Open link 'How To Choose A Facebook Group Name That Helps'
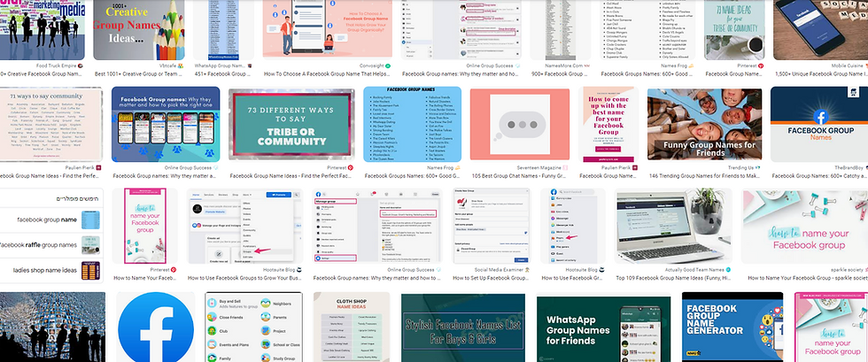The image size is (868, 362). 327,73
